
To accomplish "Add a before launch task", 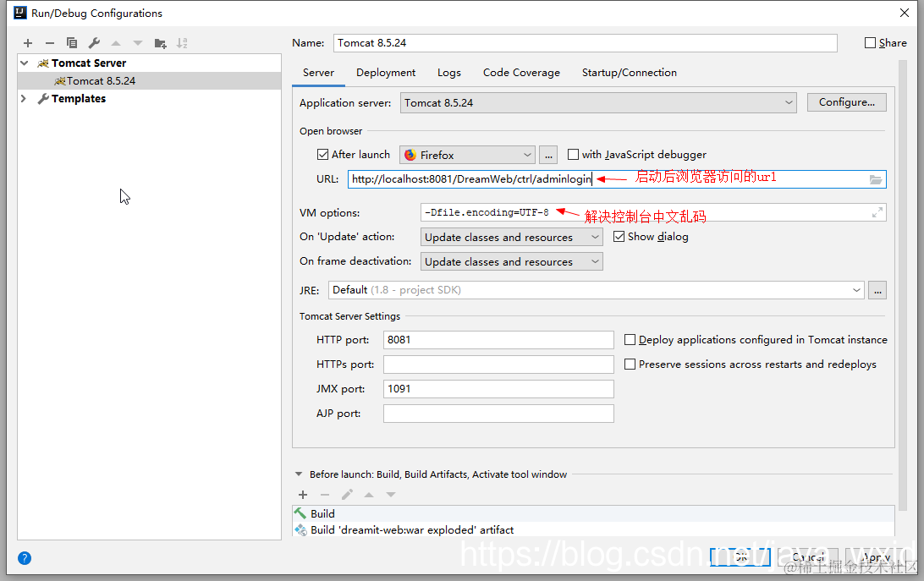I will (x=303, y=495).
